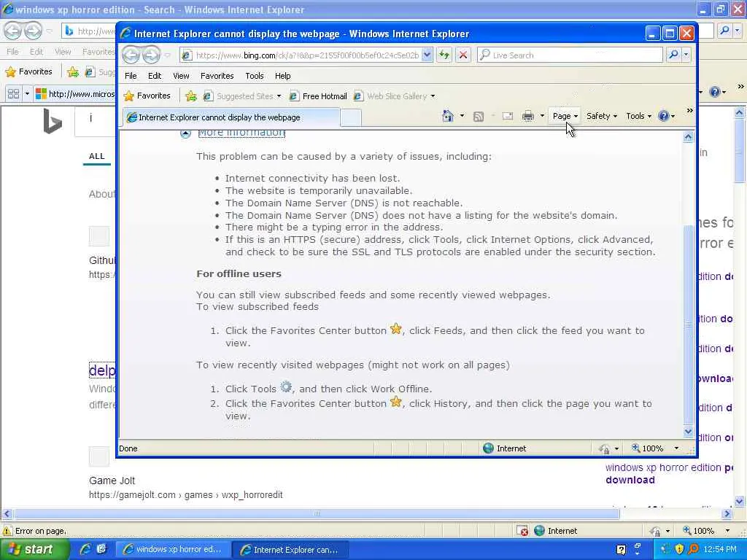Viewport: 747px width, 560px height.
Task: Launch Internet Explorer from the Quick Launch bar
Action: [85, 549]
